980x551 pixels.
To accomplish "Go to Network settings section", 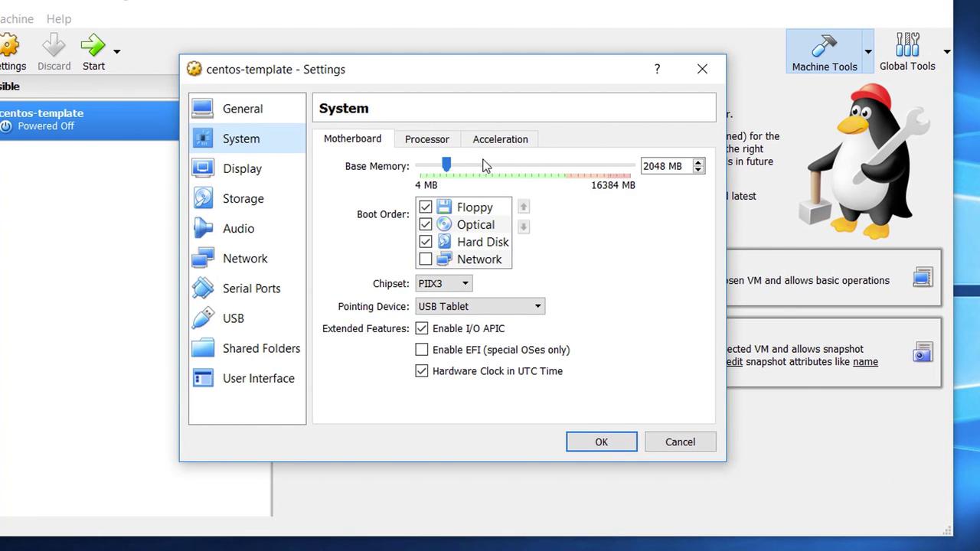I will 245,258.
